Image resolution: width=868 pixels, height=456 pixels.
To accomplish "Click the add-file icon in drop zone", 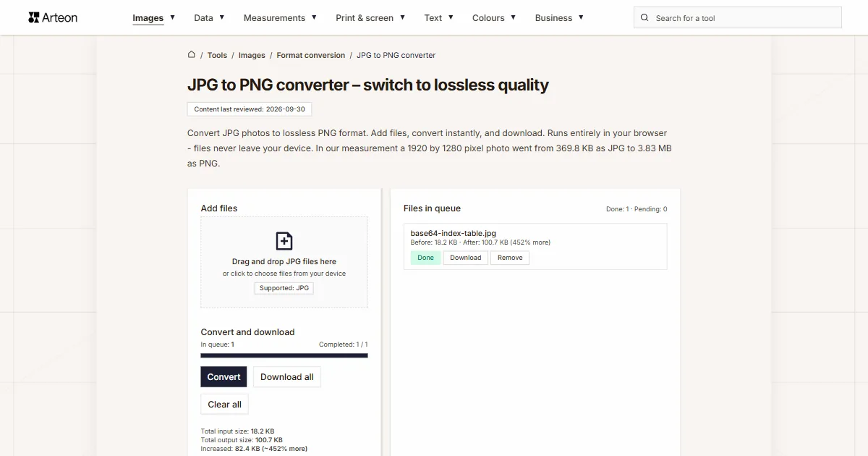I will [284, 241].
